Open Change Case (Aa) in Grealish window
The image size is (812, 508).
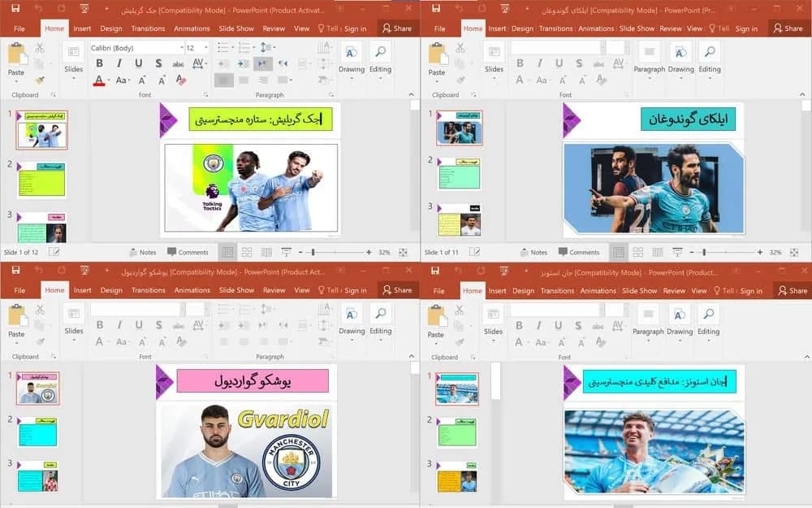tap(123, 80)
